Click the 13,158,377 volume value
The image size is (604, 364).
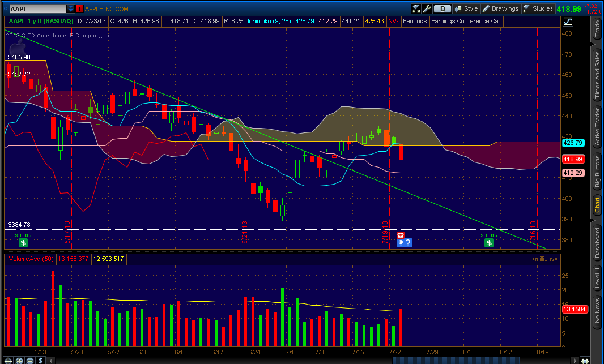(x=73, y=259)
